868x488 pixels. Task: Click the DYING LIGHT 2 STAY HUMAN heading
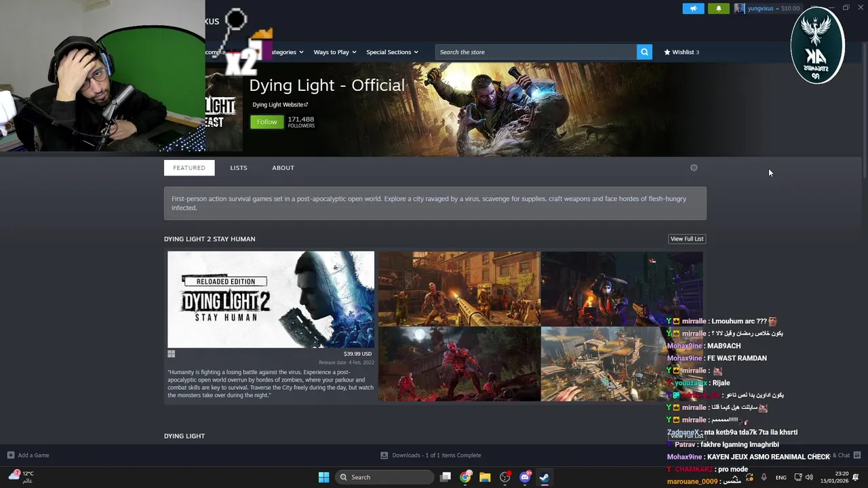(210, 239)
